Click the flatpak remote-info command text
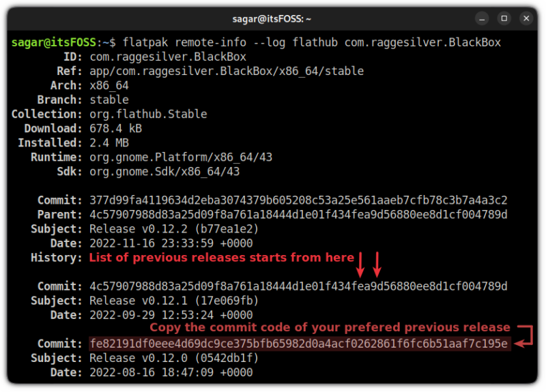The height and width of the screenshot is (392, 546). pos(312,42)
